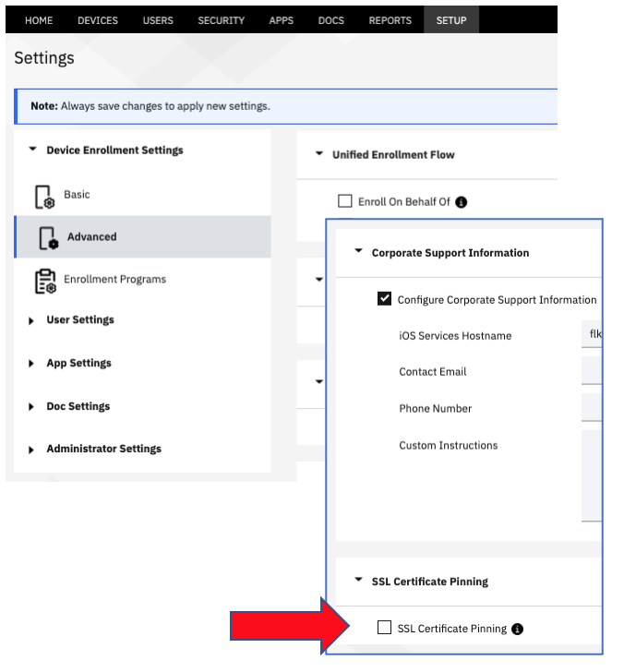Expand the App Settings section
The height and width of the screenshot is (672, 624).
click(x=30, y=364)
